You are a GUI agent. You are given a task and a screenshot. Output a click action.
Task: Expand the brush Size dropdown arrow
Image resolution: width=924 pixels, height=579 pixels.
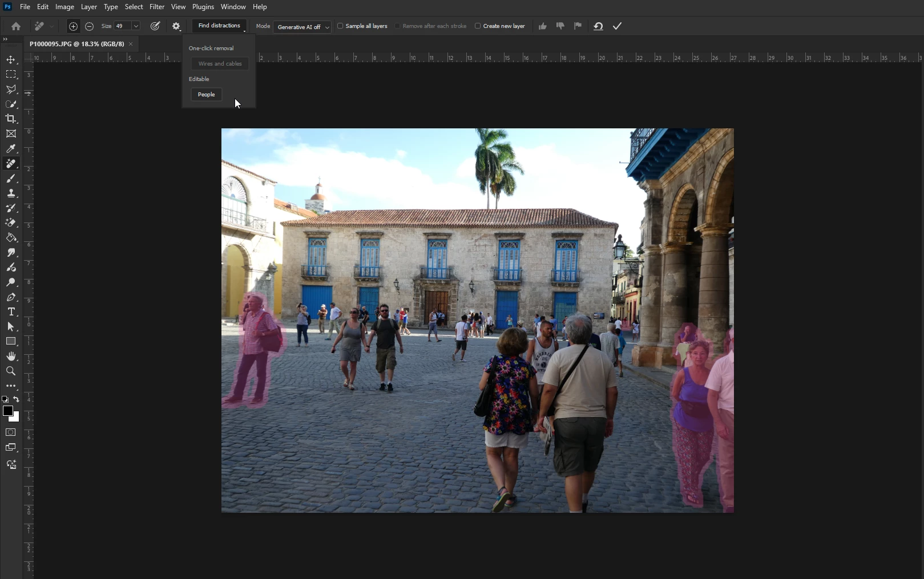[136, 26]
